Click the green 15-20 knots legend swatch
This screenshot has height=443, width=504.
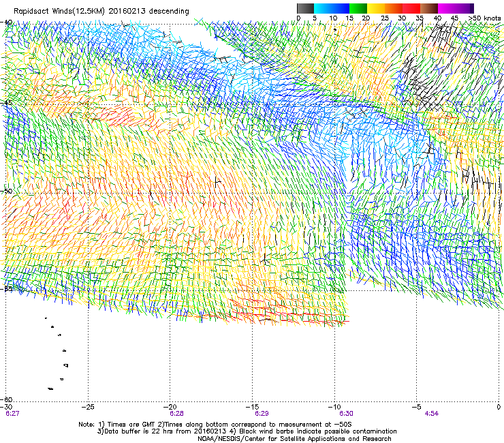pos(358,8)
